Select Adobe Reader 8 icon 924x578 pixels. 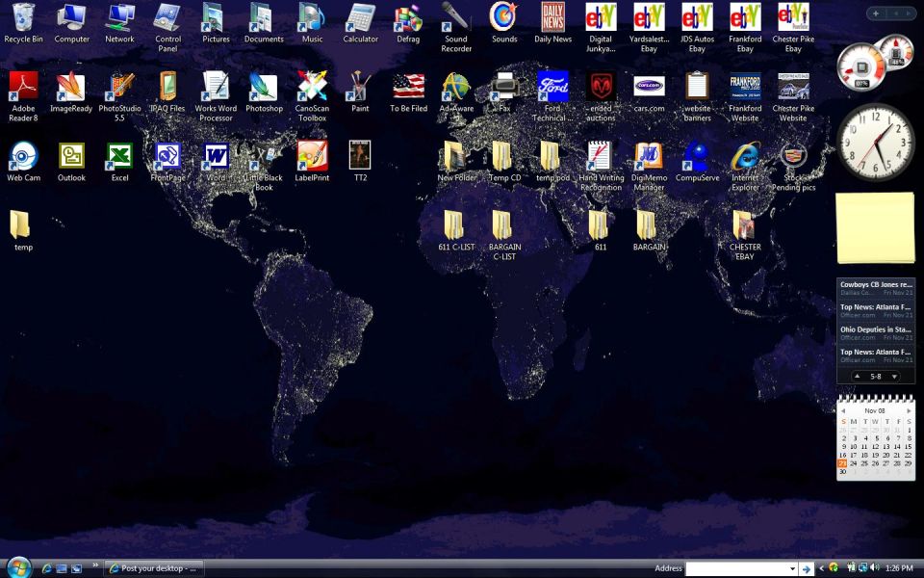coord(23,87)
